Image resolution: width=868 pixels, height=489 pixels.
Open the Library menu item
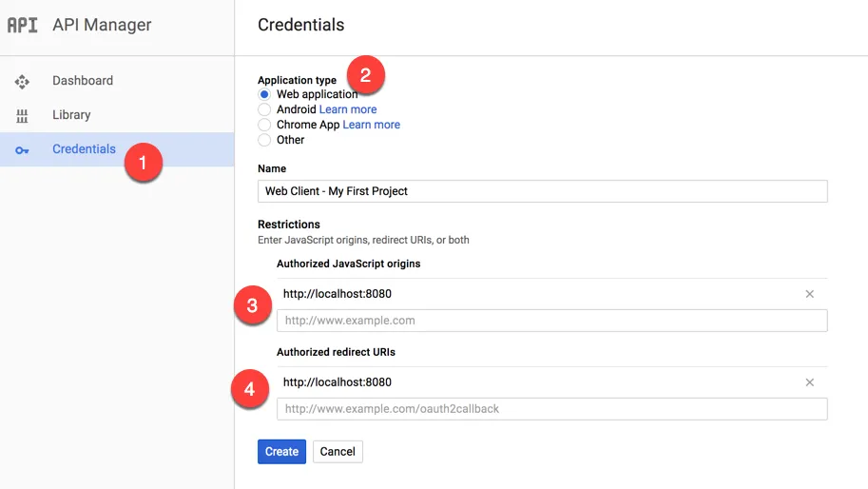[x=117, y=115]
